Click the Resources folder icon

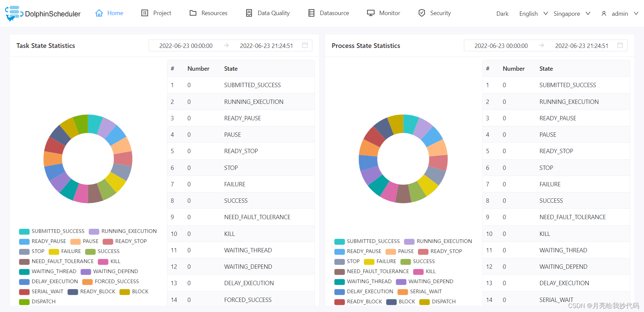pyautogui.click(x=193, y=13)
